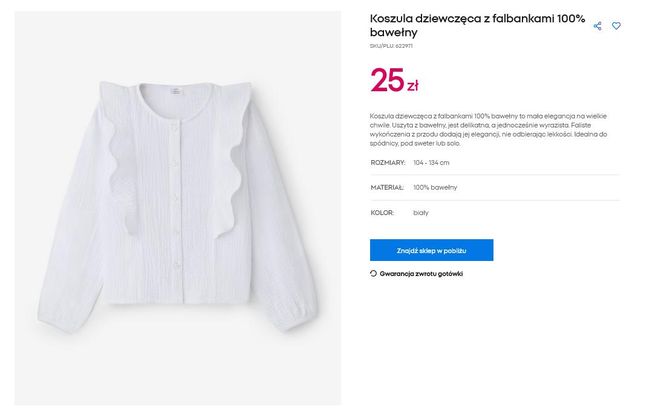664x415 pixels.
Task: Select the color value biały
Action: pyautogui.click(x=421, y=213)
